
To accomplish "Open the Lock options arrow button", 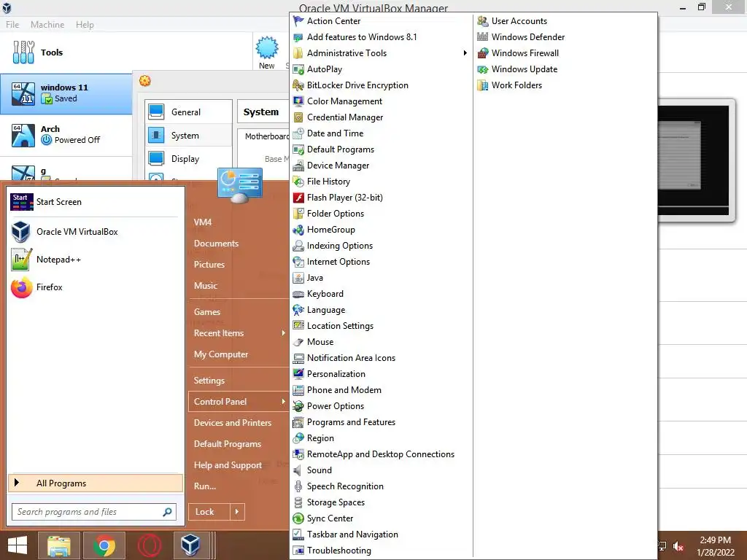I will (x=237, y=512).
